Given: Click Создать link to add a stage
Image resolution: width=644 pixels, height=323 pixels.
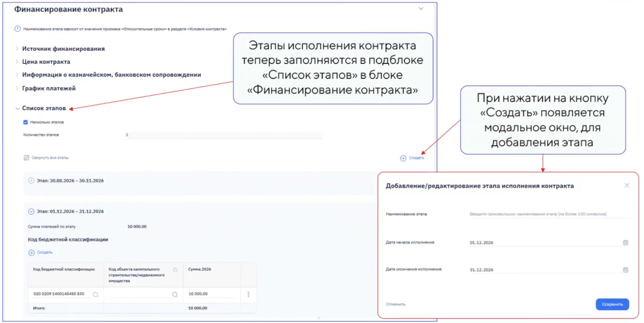Looking at the screenshot, I should (x=417, y=158).
